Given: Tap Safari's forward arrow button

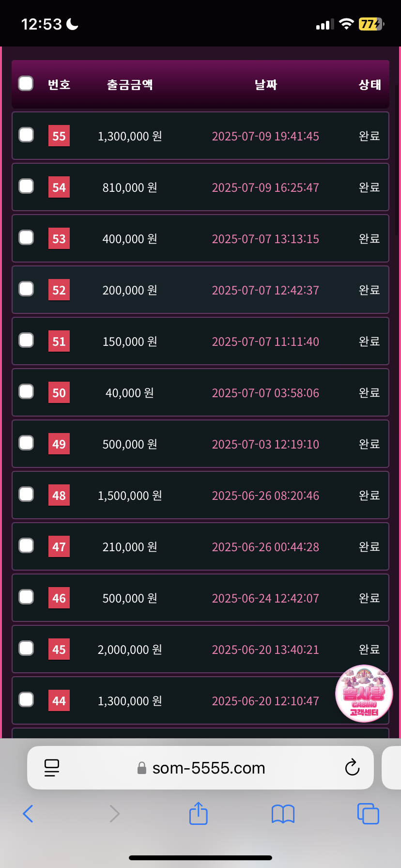Looking at the screenshot, I should click(114, 814).
